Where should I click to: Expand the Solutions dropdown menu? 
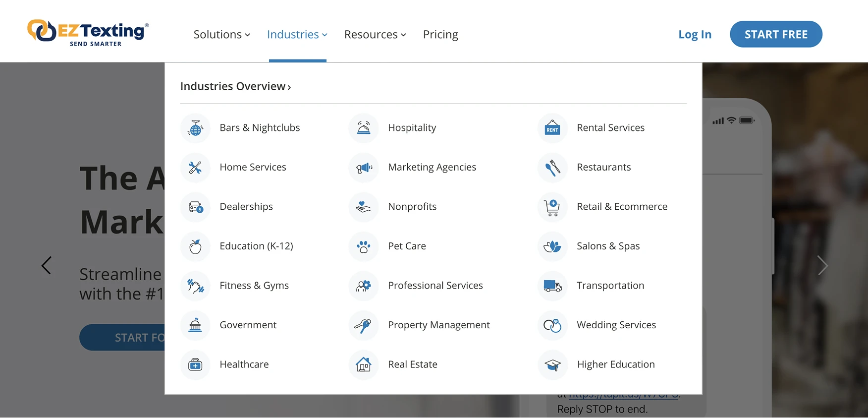222,34
